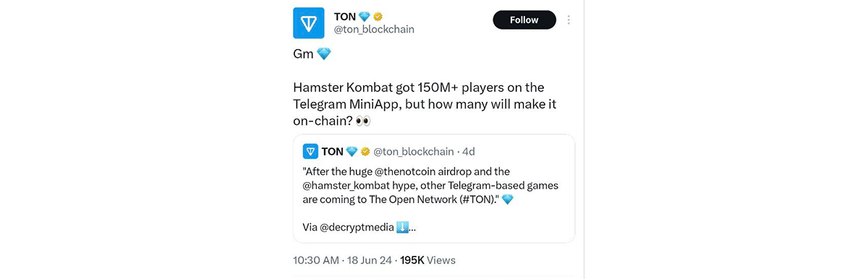Open the @ton_blockchain handle under main TON name

(374, 30)
